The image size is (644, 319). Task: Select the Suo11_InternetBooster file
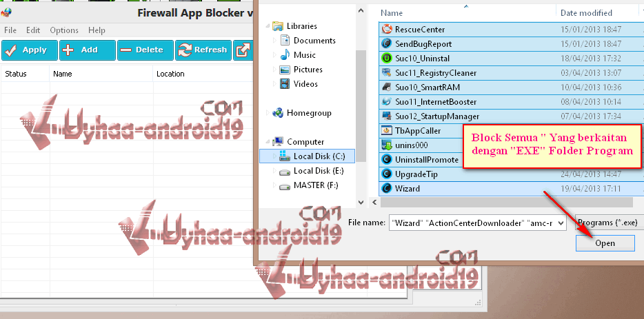tap(436, 101)
